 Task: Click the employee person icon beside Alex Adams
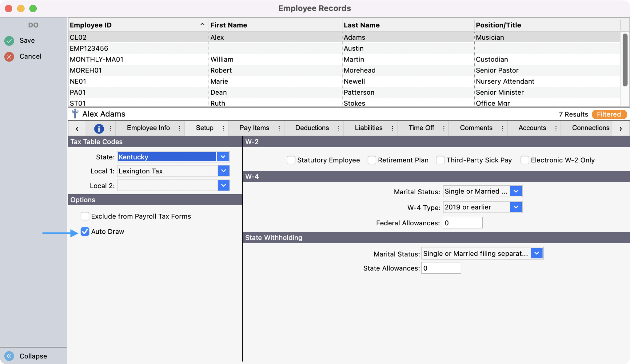(x=75, y=114)
